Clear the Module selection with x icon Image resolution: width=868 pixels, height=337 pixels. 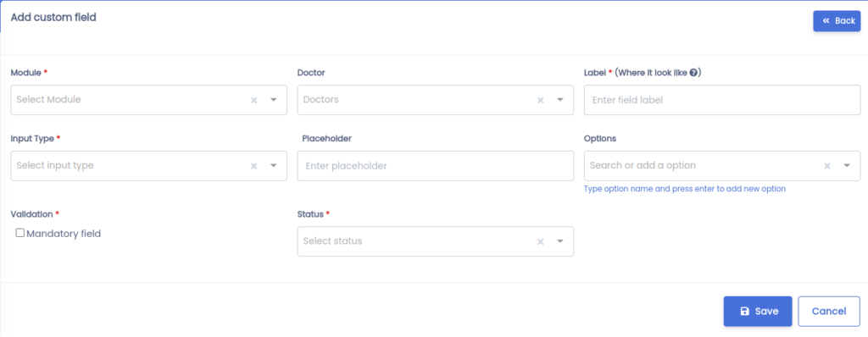tap(254, 100)
